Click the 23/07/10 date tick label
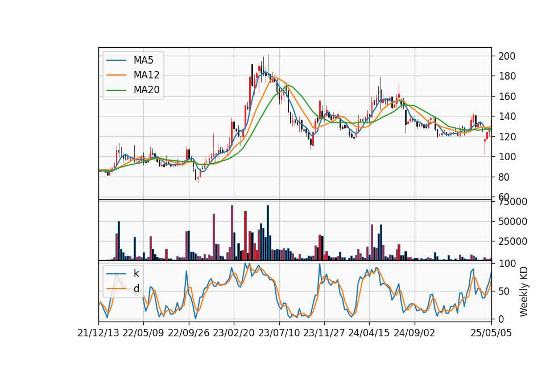This screenshot has height=392, width=546. pos(279,333)
